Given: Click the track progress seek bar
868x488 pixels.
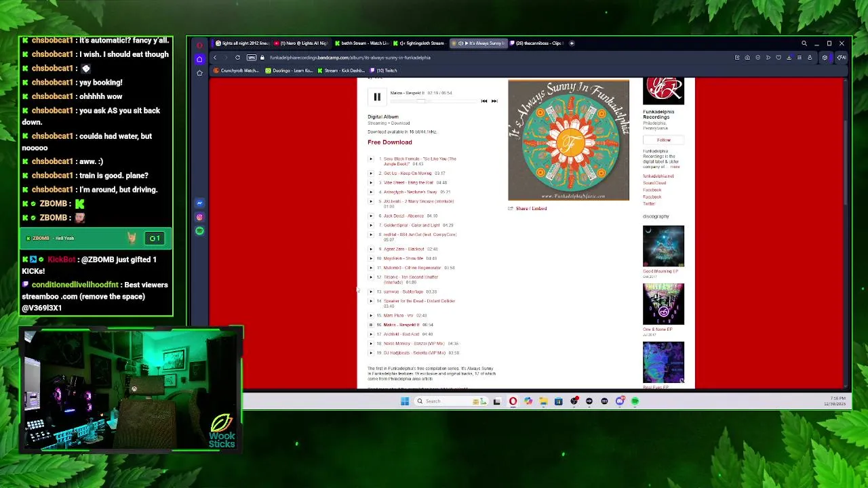Looking at the screenshot, I should click(433, 101).
